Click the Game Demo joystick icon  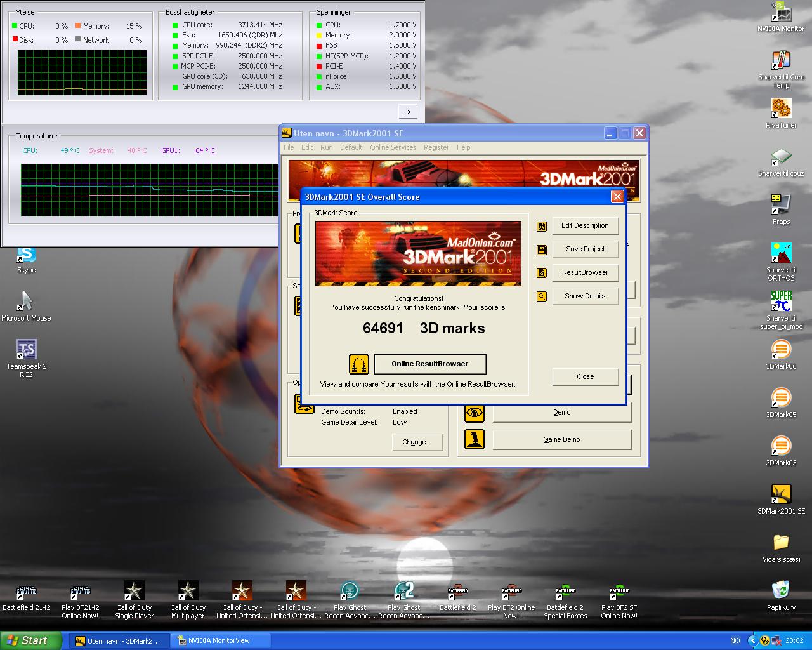(x=475, y=439)
